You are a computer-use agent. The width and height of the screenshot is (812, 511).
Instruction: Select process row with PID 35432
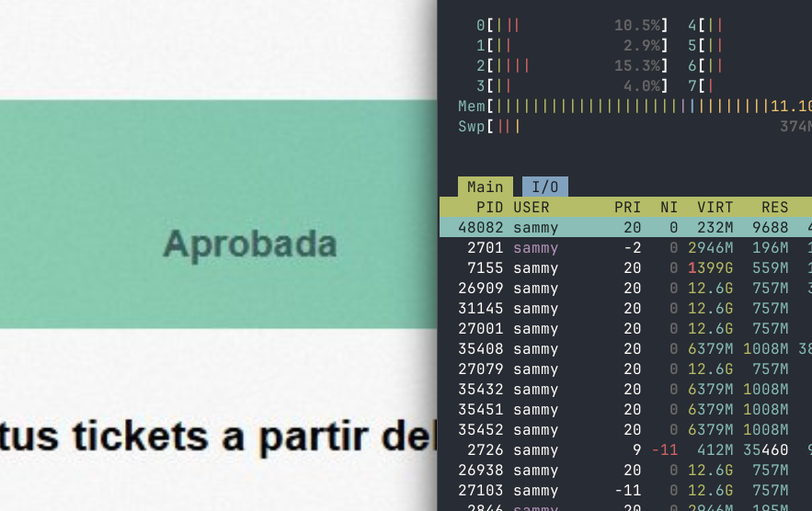point(625,389)
